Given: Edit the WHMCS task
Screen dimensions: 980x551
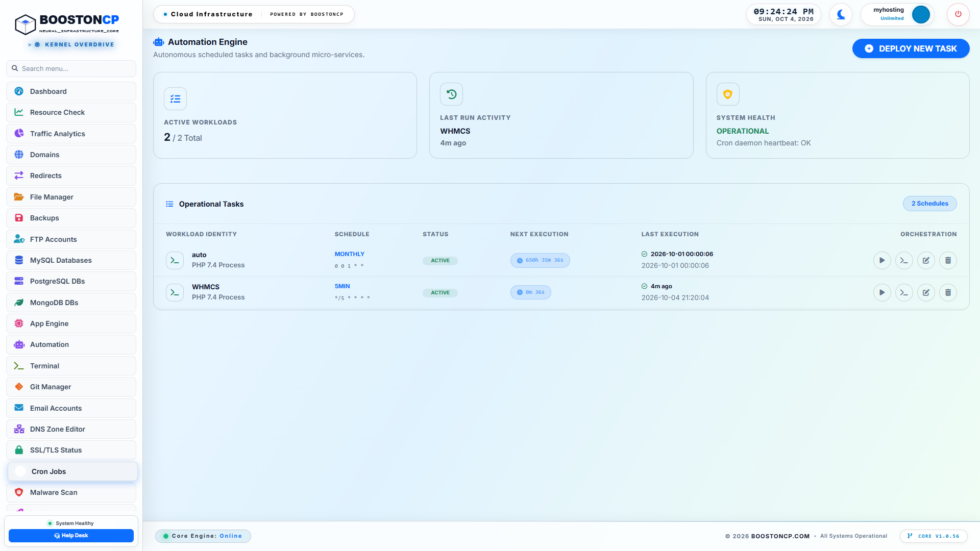Looking at the screenshot, I should pos(926,292).
